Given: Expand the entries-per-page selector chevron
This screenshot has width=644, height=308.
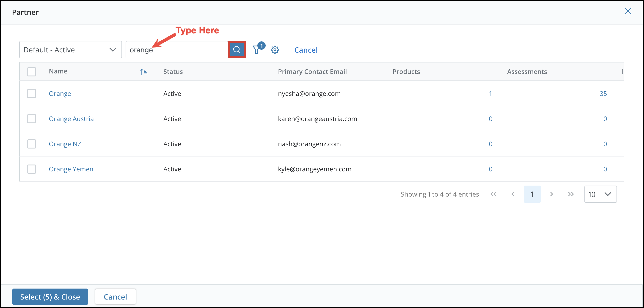Looking at the screenshot, I should click(x=608, y=194).
